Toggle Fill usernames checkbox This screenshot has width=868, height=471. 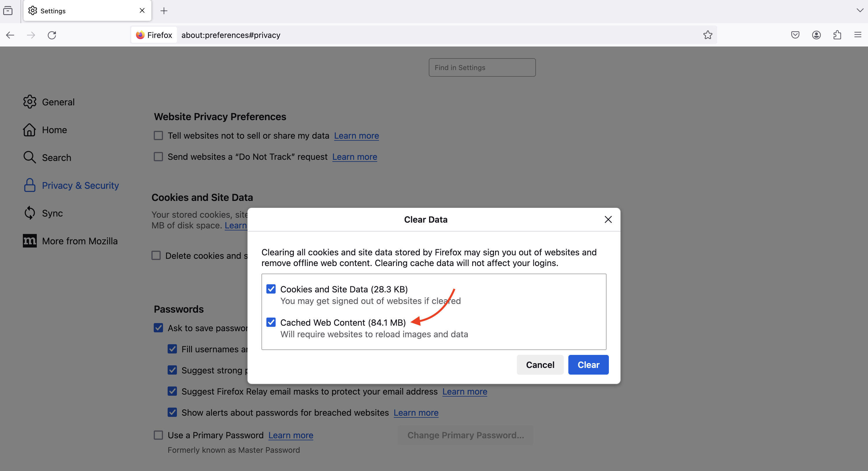click(x=172, y=349)
